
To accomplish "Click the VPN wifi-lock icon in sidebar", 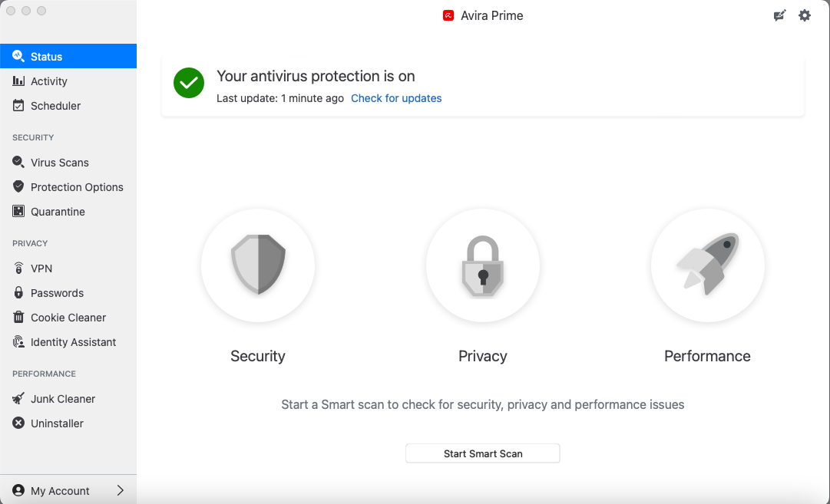I will (18, 268).
